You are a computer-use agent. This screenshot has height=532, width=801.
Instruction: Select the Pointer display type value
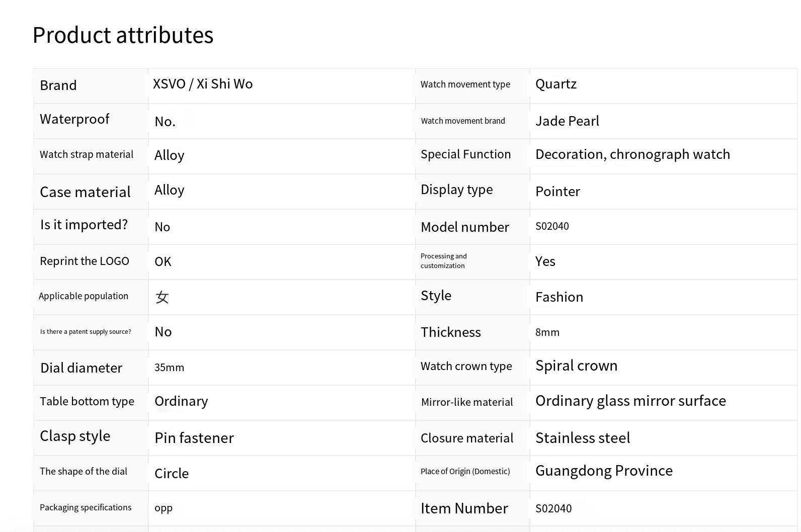tap(557, 192)
